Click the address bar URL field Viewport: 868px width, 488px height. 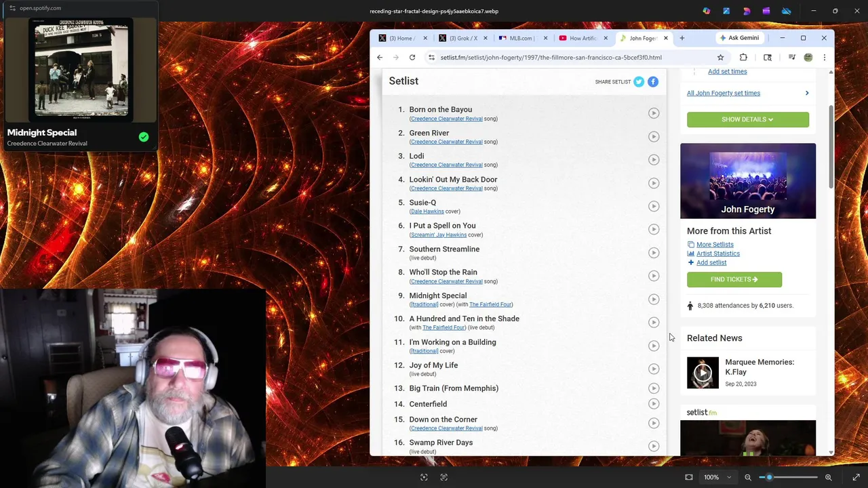pyautogui.click(x=575, y=58)
